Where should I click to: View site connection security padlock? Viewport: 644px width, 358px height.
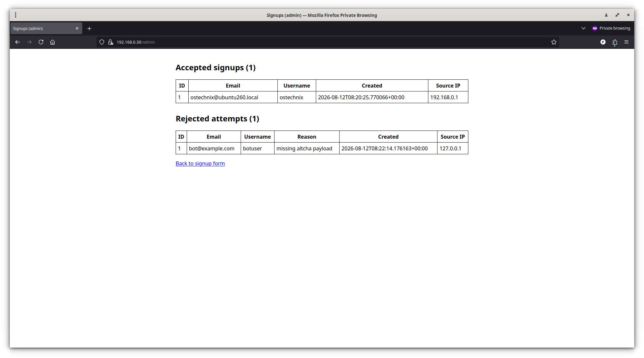pos(111,42)
